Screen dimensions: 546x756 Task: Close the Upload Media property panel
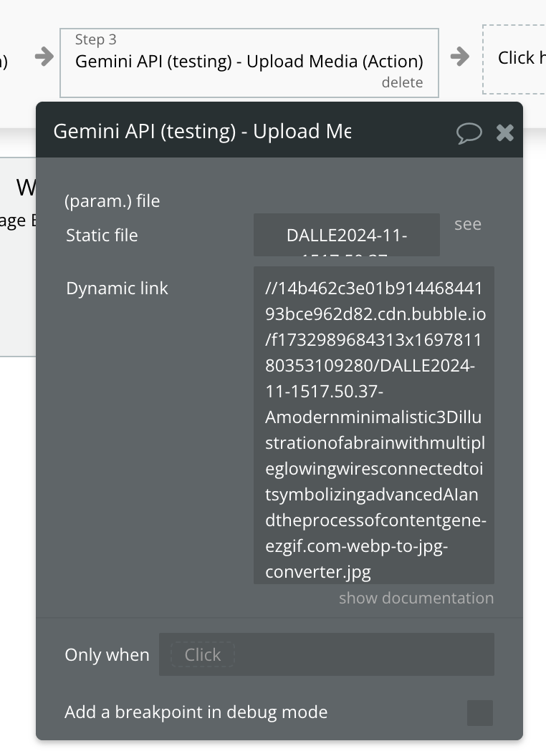[505, 132]
